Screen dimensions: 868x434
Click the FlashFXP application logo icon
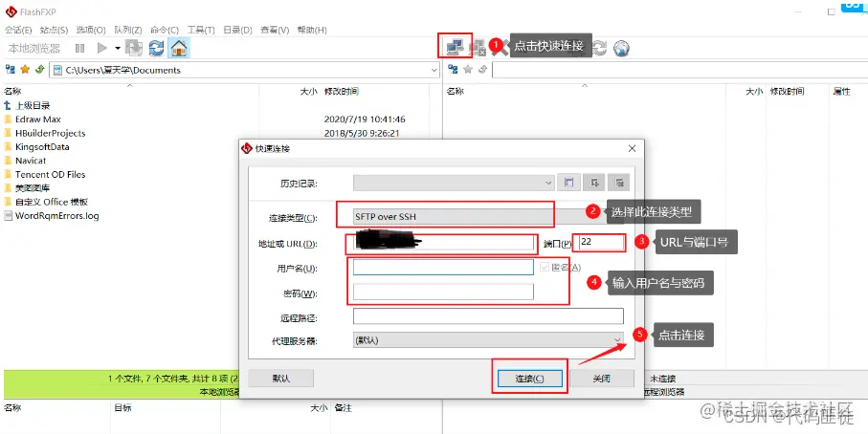point(11,11)
